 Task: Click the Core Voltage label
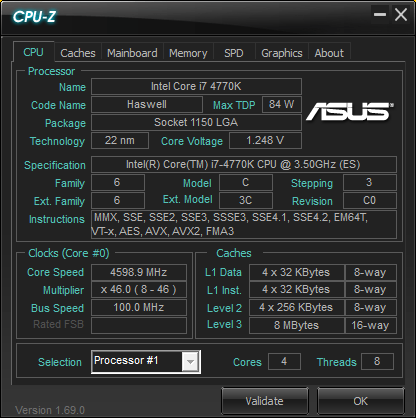(x=192, y=141)
